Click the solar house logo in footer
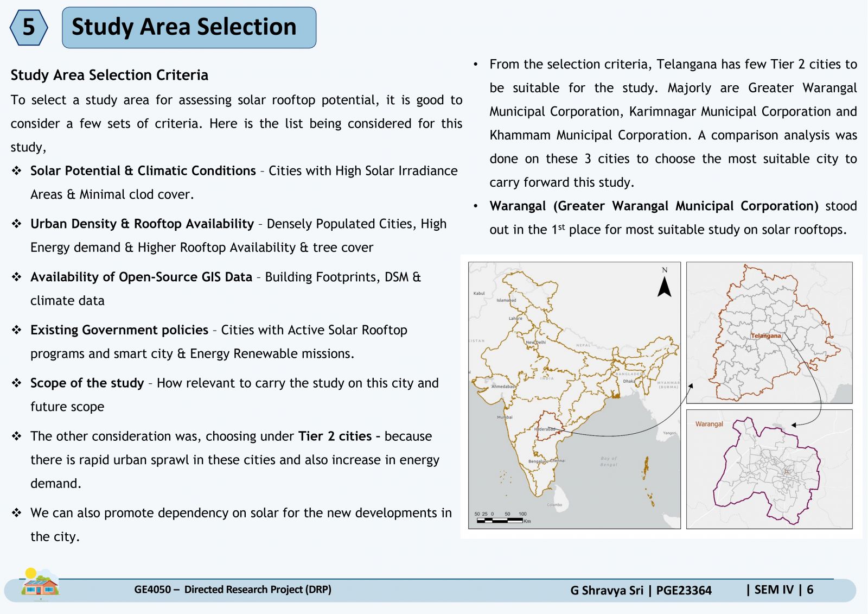 coord(40,585)
